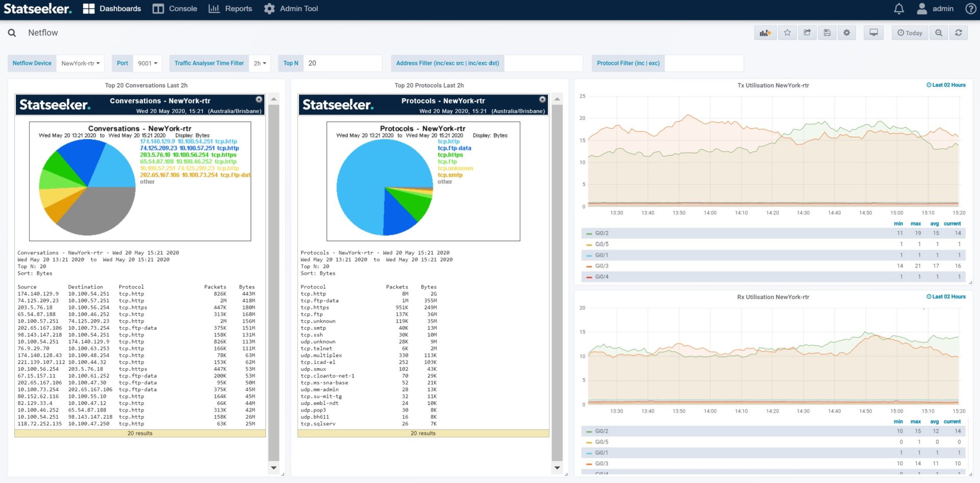Open the Protocols report gear icon
This screenshot has width=980, height=483.
542,100
